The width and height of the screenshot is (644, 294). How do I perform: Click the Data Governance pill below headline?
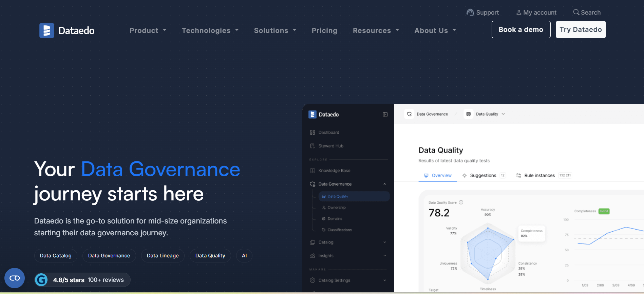(109, 256)
